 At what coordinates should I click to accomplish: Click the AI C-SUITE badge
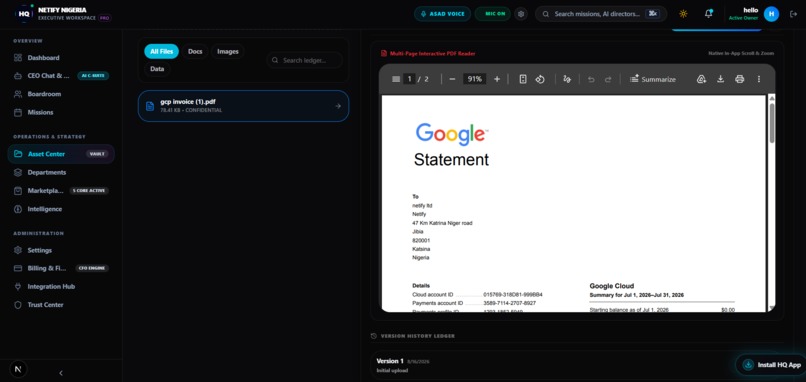[93, 76]
